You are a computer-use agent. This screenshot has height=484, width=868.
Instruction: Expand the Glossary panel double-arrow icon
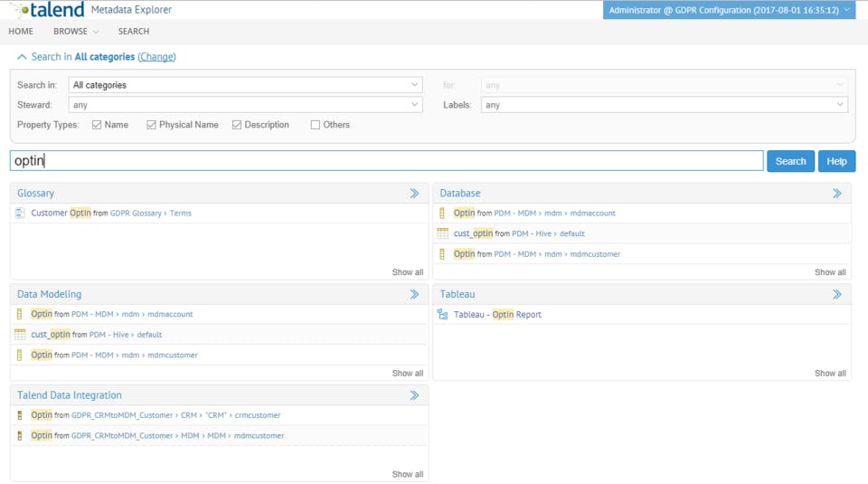414,194
